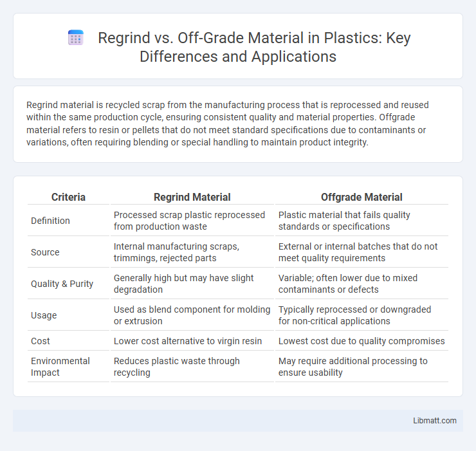Screen dimensions: 476x451
Task: Click 'Processed scrap plastic reprocessed from production waste' cell
Action: pos(189,221)
